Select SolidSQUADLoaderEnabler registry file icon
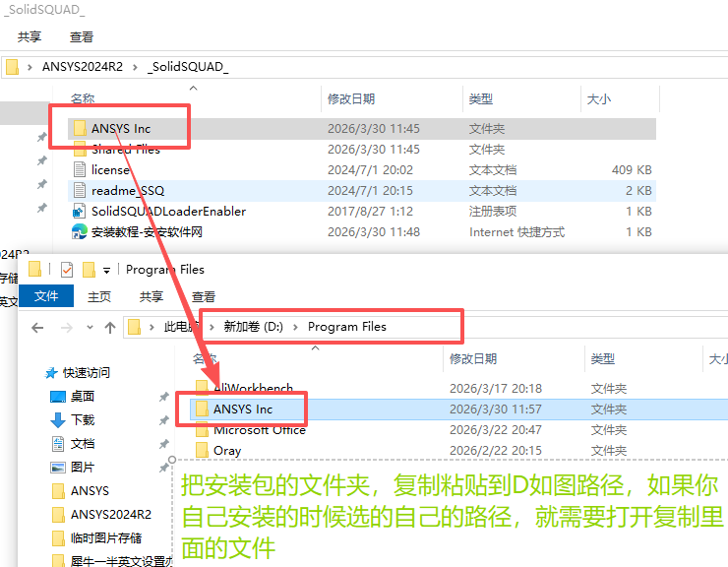Image resolution: width=728 pixels, height=567 pixels. pos(79,211)
